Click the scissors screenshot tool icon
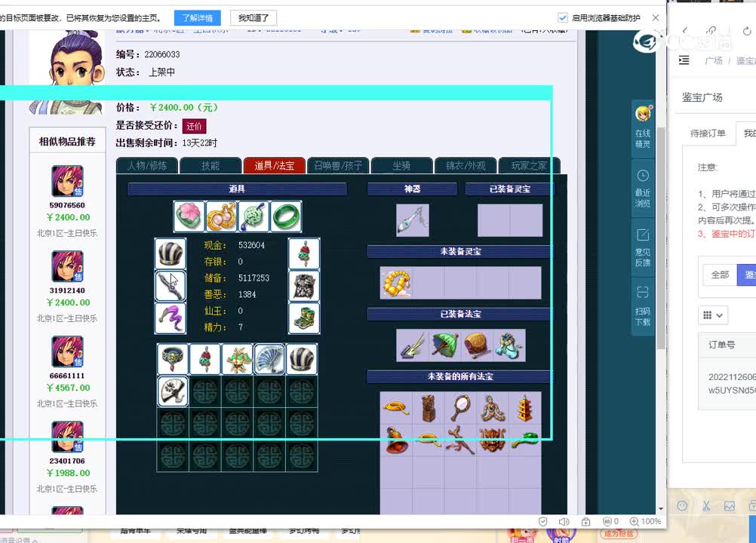This screenshot has height=543, width=756. (x=706, y=506)
